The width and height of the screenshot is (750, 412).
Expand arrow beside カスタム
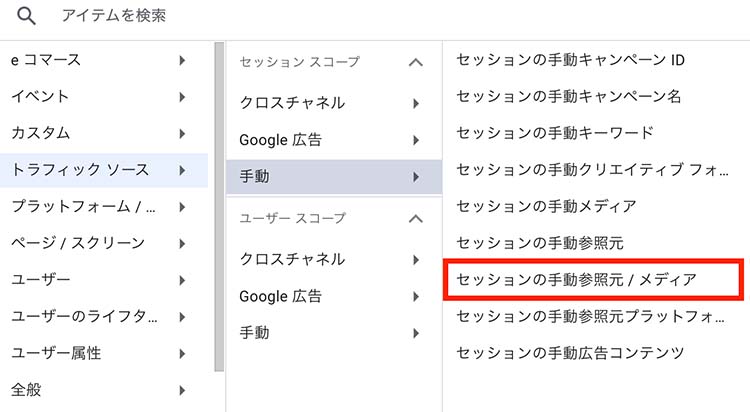(x=182, y=134)
